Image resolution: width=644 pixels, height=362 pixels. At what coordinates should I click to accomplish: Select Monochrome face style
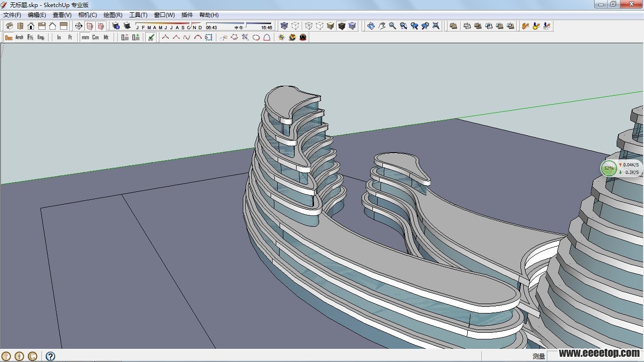click(352, 26)
